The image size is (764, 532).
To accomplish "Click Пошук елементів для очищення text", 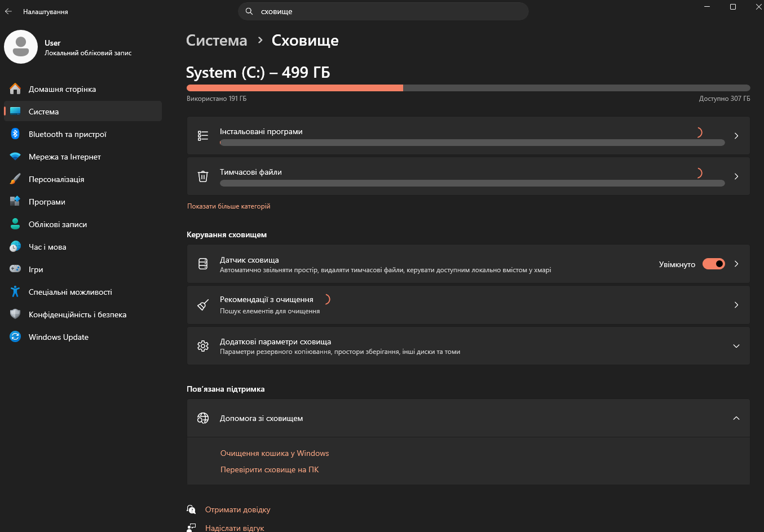I will pyautogui.click(x=270, y=311).
